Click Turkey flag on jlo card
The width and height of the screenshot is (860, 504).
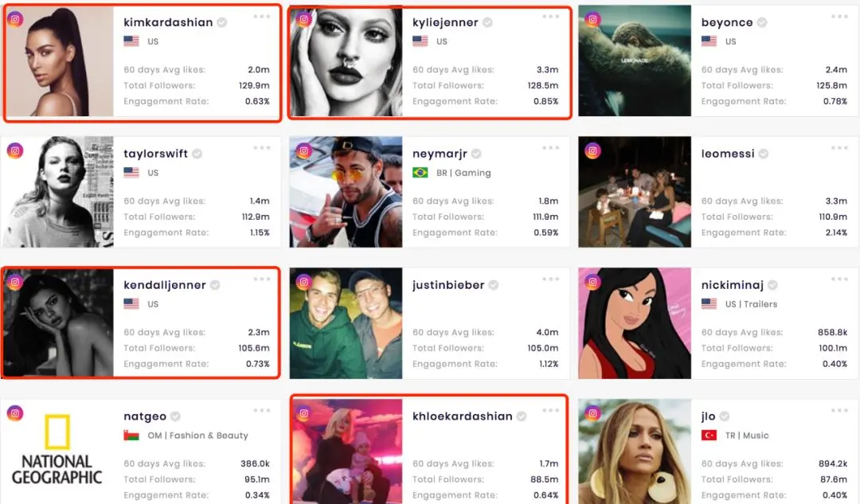[709, 436]
